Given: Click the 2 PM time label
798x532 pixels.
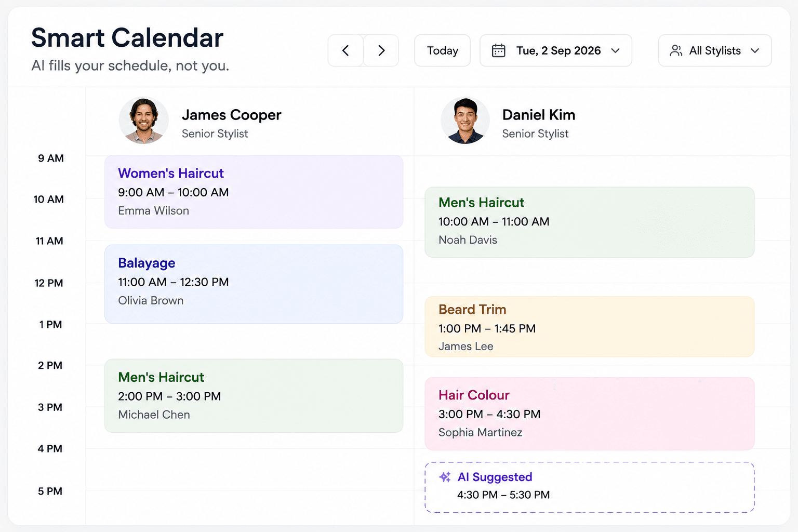Looking at the screenshot, I should (x=50, y=365).
